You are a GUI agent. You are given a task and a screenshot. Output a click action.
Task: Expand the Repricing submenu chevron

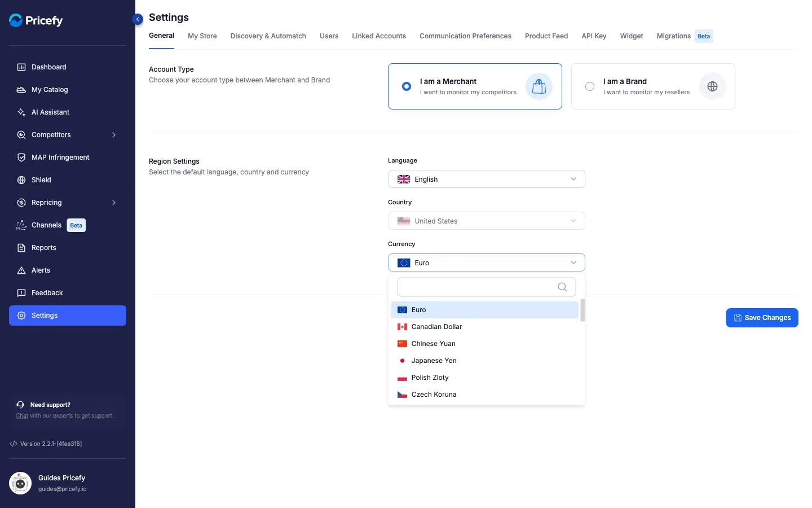[x=114, y=203]
